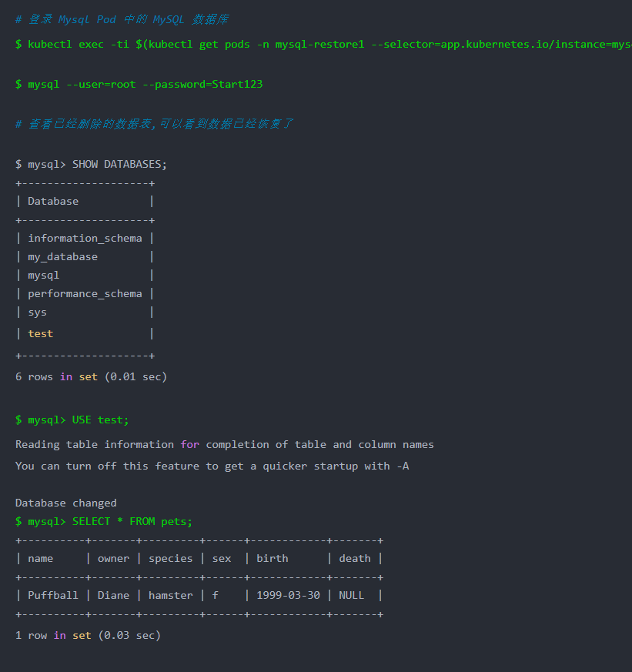
Task: Click the '1 row in set' result line
Action: tap(89, 635)
